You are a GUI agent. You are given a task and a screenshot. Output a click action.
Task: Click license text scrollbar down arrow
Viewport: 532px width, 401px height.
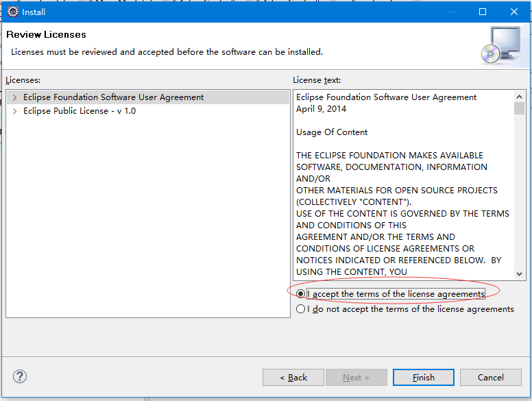[519, 274]
